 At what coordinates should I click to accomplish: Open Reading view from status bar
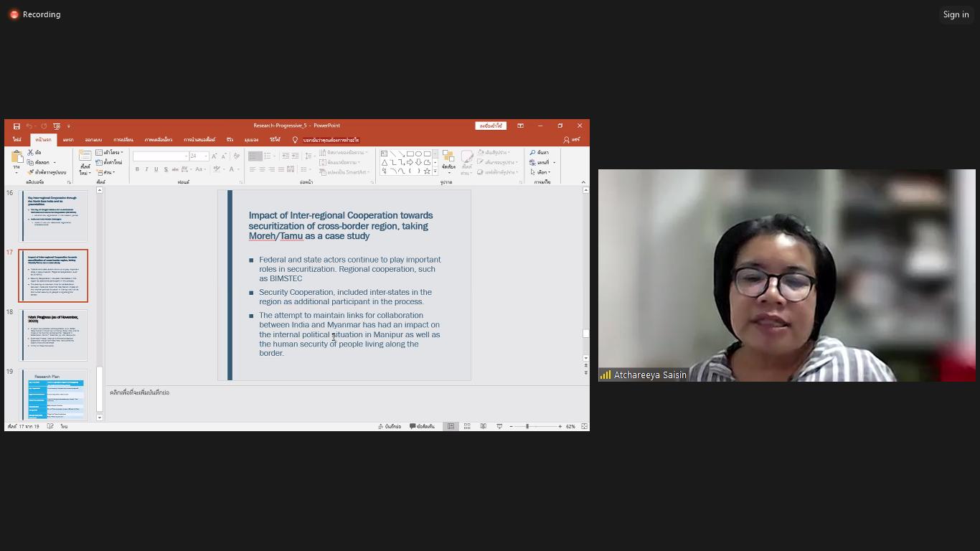coord(483,426)
